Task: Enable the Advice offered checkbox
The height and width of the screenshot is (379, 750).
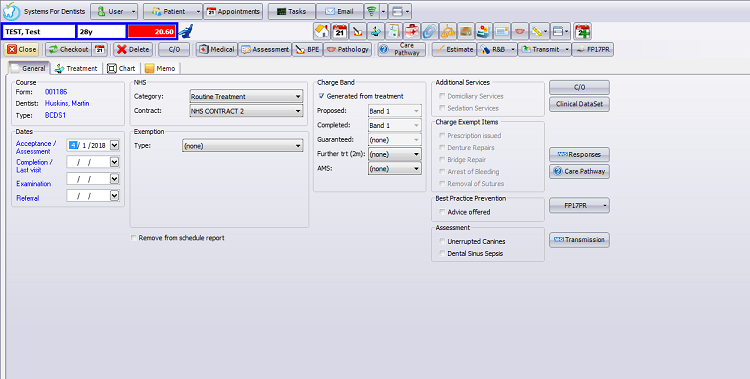Action: pyautogui.click(x=442, y=212)
